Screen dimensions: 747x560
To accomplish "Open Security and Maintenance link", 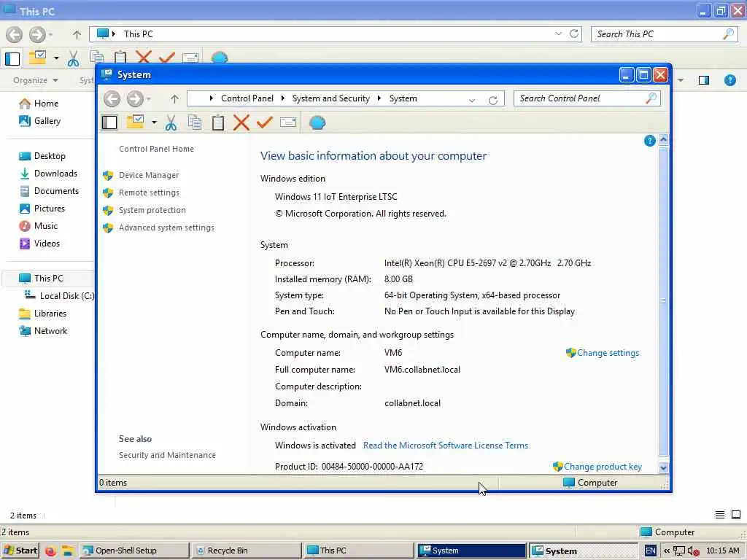I will click(167, 455).
